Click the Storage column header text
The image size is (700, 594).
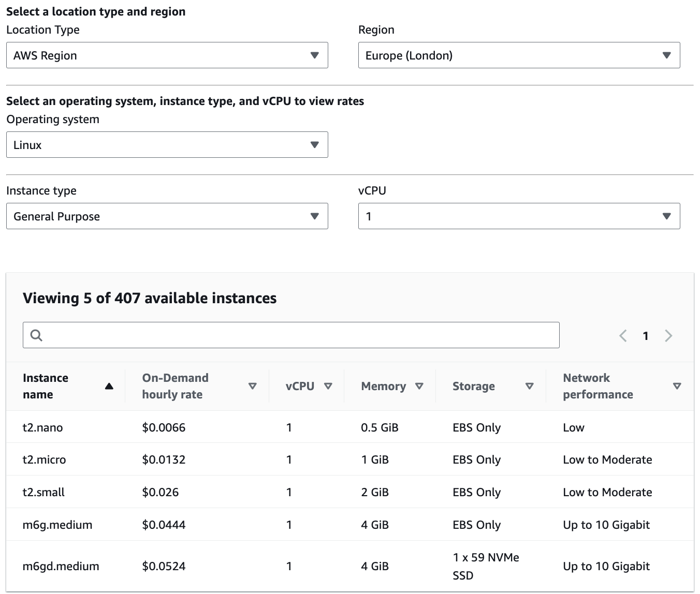pyautogui.click(x=474, y=386)
